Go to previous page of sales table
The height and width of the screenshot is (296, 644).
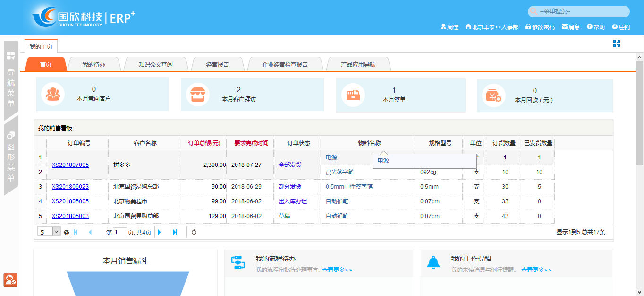point(90,232)
